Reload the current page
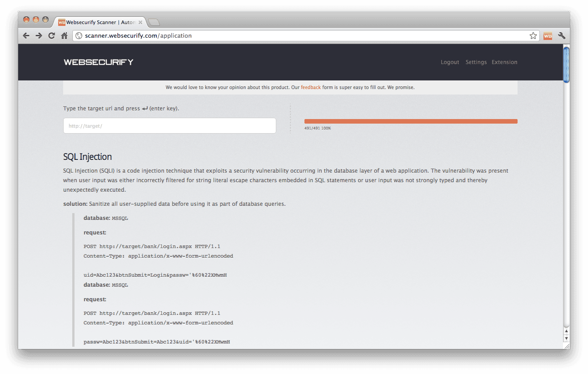Screen dimensions: 588x374 click(x=51, y=35)
